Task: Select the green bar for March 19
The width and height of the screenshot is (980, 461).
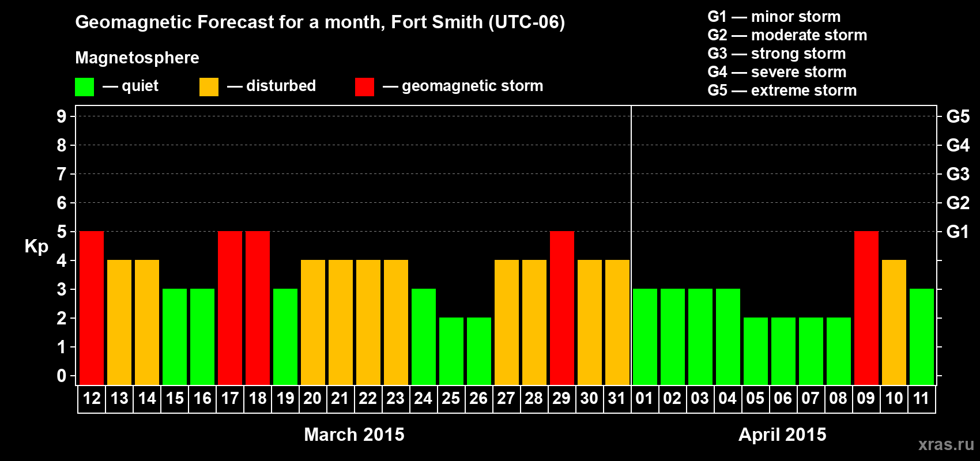Action: click(285, 337)
